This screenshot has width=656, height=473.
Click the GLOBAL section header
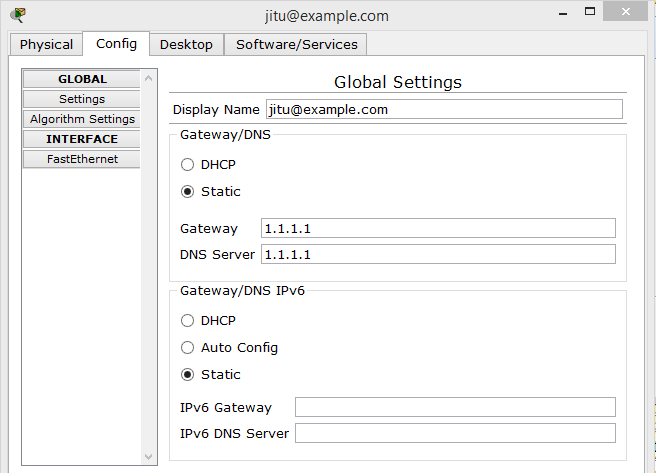82,79
